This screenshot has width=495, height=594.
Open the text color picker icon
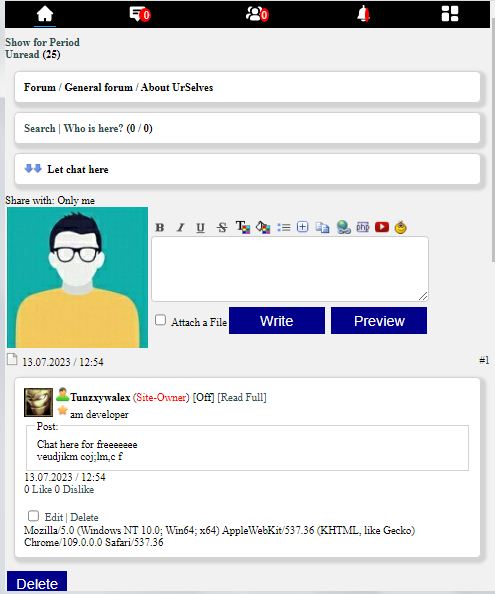[242, 227]
